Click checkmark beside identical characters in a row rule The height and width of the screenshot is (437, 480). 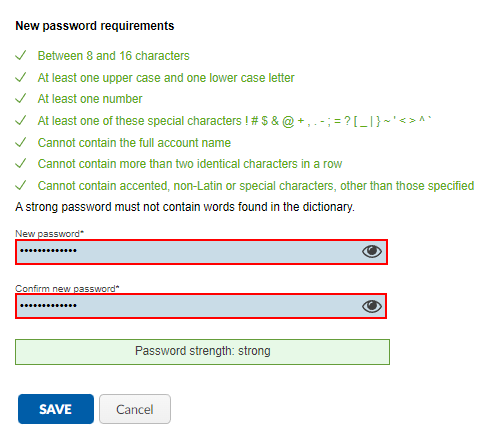(21, 164)
